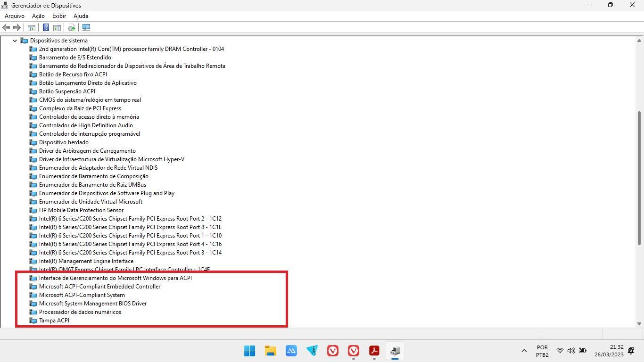Click the scroll down arrow of the device list

pos(640,323)
